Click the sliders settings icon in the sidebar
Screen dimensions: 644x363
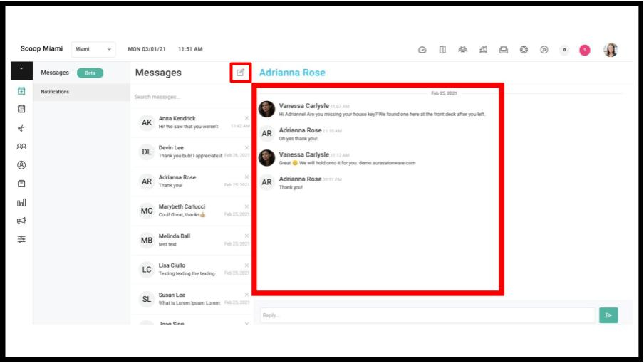tap(21, 239)
